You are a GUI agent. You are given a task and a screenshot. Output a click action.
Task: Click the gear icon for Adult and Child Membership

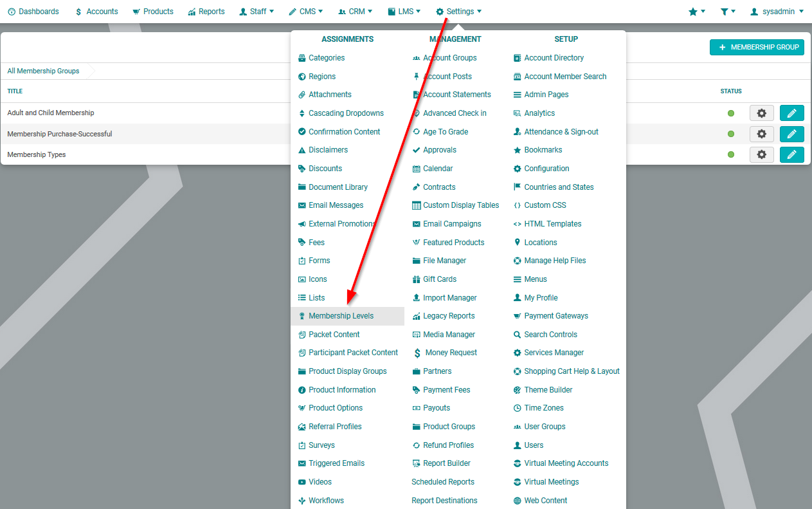click(761, 113)
